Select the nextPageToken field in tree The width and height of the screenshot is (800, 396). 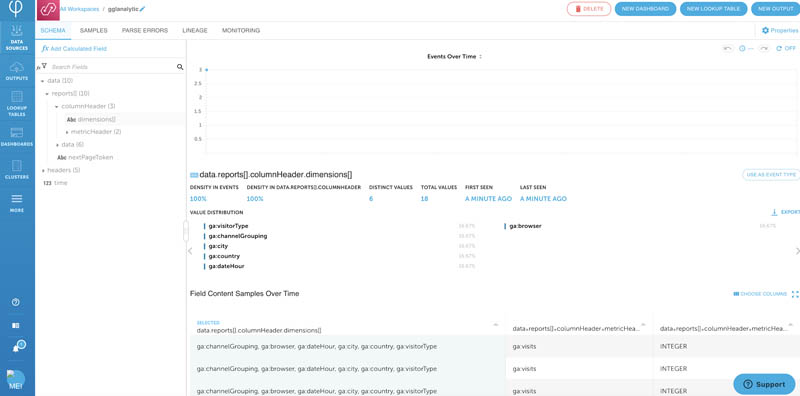[x=85, y=157]
